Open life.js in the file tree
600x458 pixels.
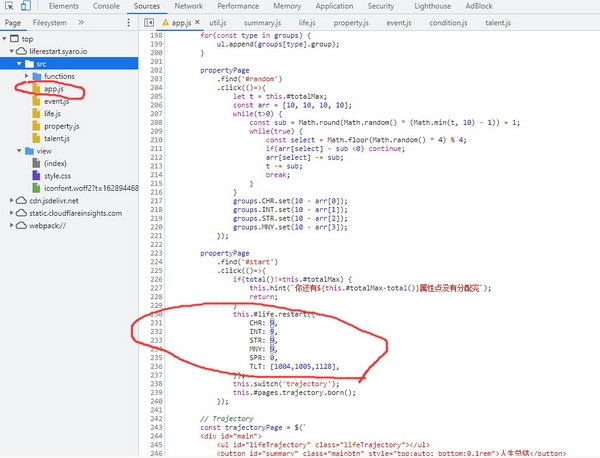coord(52,114)
